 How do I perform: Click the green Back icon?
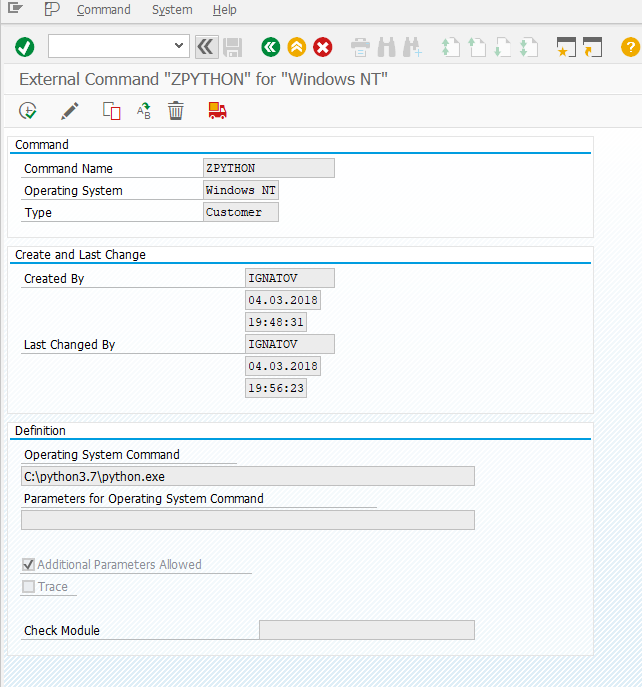click(x=270, y=47)
